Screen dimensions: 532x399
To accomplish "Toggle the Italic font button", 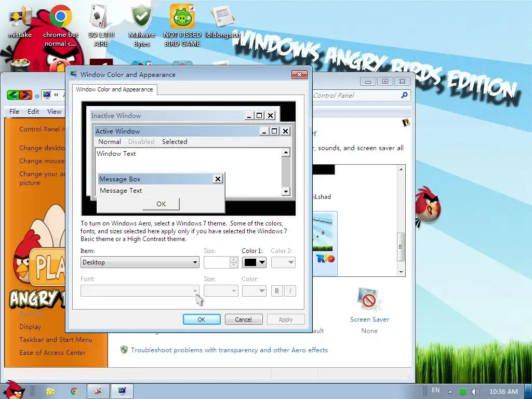I will [x=290, y=291].
